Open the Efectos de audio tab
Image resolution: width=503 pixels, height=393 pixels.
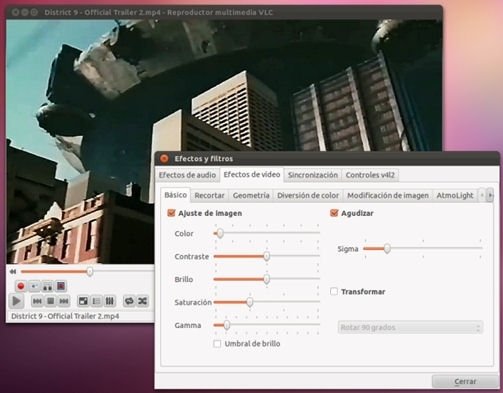pos(187,175)
